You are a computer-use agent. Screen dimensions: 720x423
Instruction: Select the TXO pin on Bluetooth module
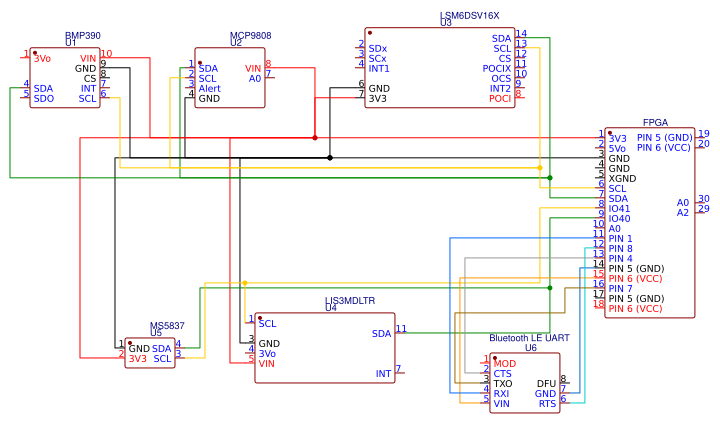[x=503, y=384]
